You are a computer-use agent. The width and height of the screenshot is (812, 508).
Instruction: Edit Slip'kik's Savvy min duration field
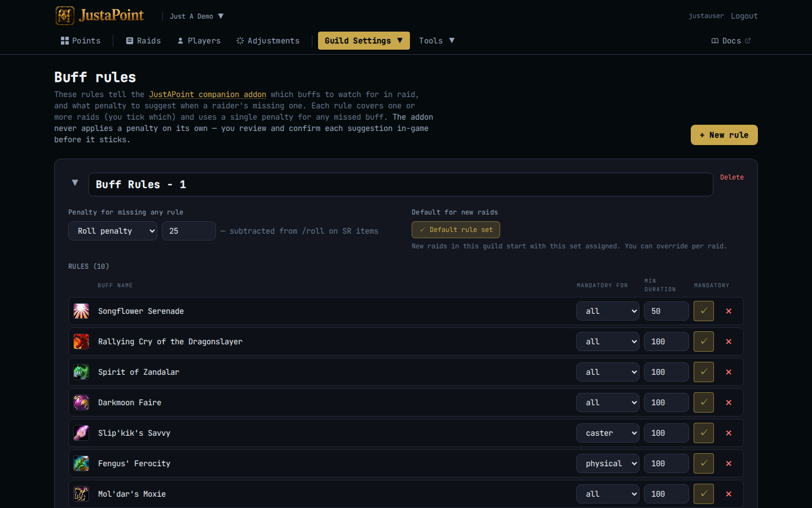[x=667, y=433]
